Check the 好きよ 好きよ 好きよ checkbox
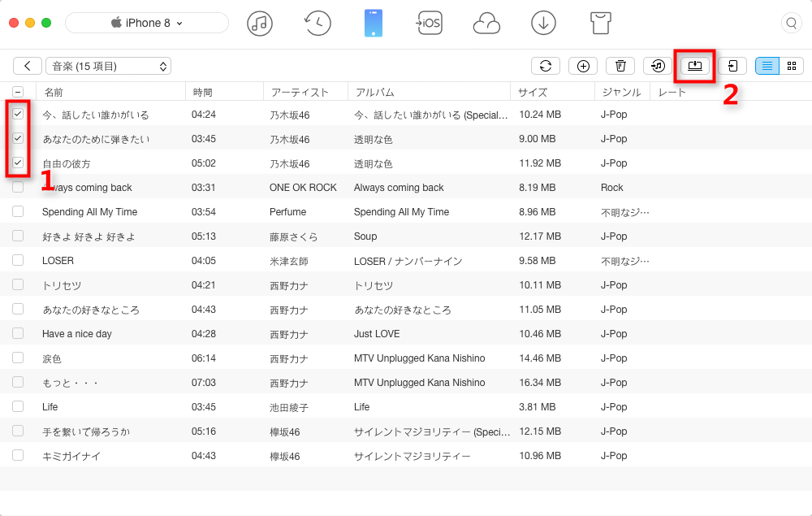Viewport: 812px width, 516px height. 18,236
